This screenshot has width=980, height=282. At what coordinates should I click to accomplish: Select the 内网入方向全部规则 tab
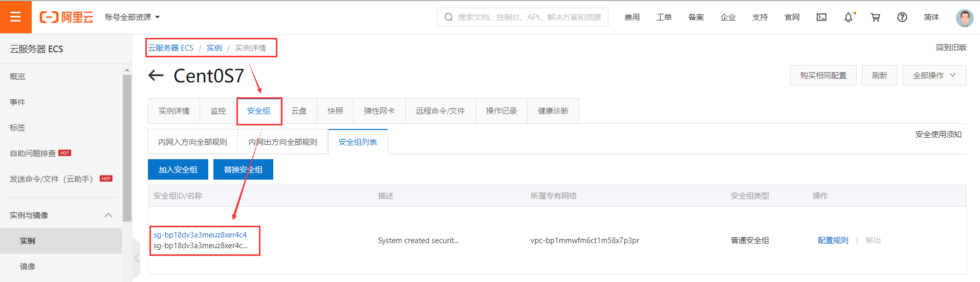(x=192, y=142)
